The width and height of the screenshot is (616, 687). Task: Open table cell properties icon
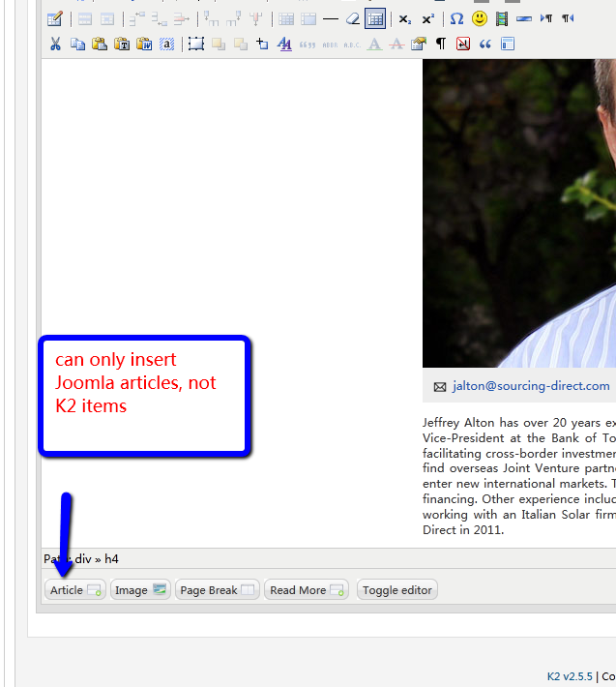click(106, 18)
